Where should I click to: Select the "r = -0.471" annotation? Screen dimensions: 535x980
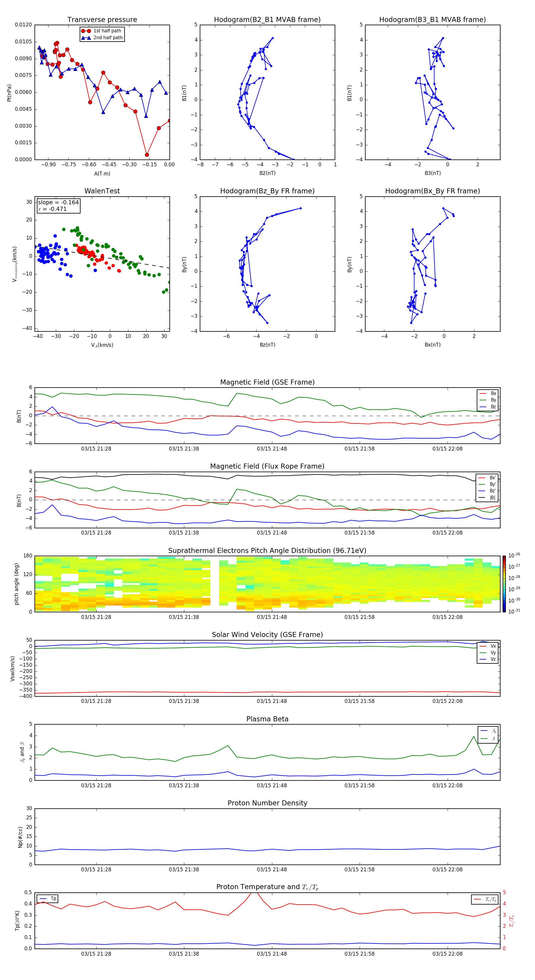(x=53, y=209)
